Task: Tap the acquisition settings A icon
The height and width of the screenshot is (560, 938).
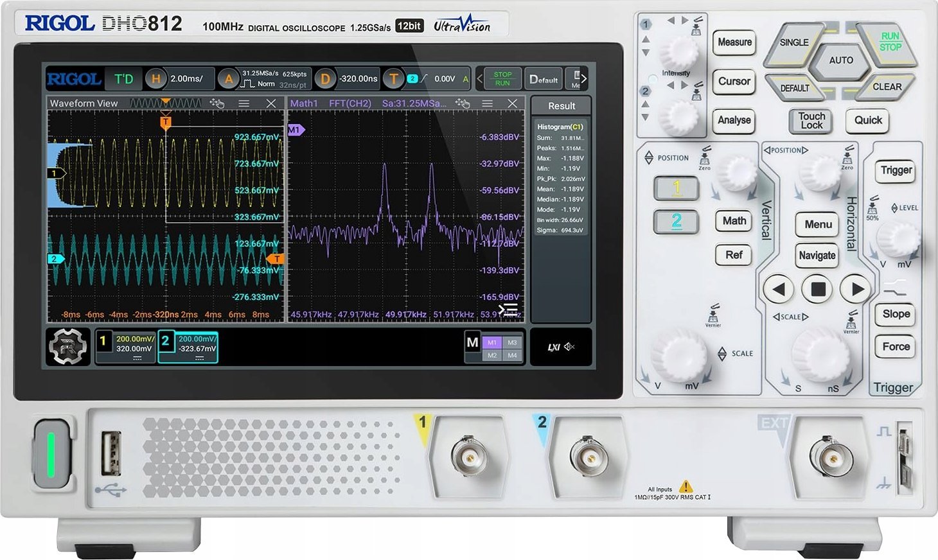Action: (229, 78)
